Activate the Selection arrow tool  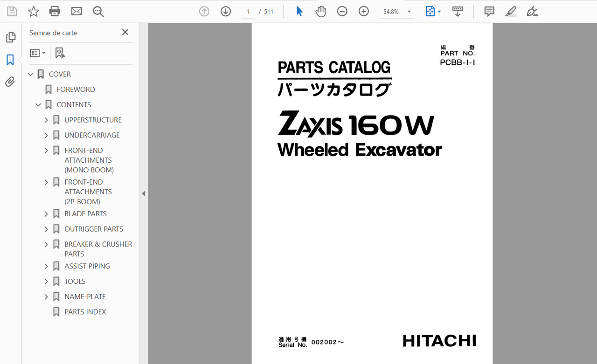pos(299,12)
